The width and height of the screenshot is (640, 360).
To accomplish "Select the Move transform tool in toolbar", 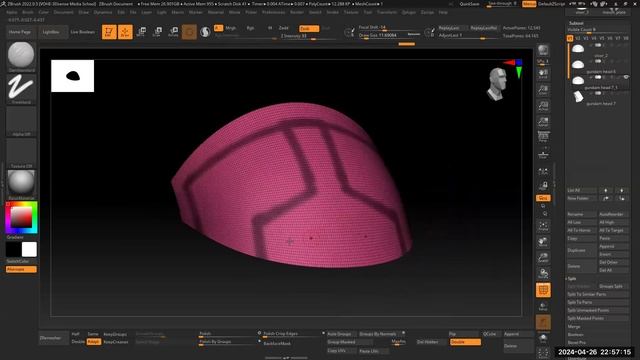I will tap(141, 32).
